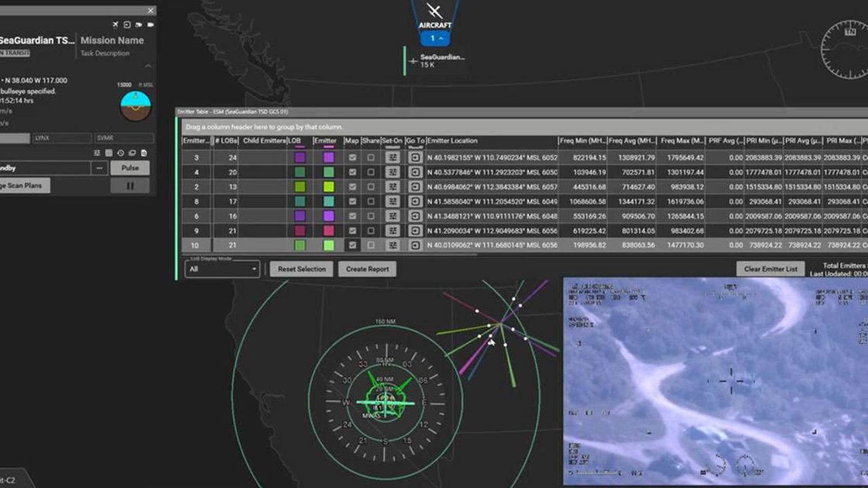Click the Freq Min column header
This screenshot has height=488, width=868.
click(582, 141)
